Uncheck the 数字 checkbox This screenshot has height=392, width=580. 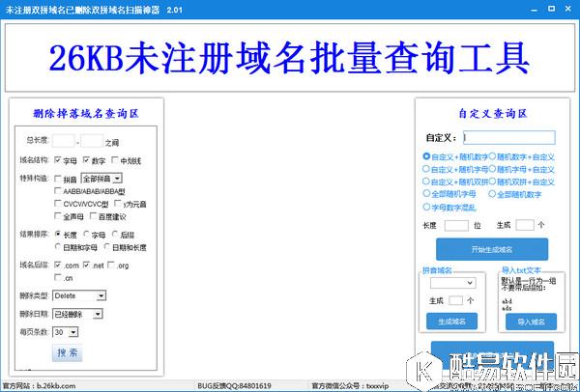pos(87,159)
